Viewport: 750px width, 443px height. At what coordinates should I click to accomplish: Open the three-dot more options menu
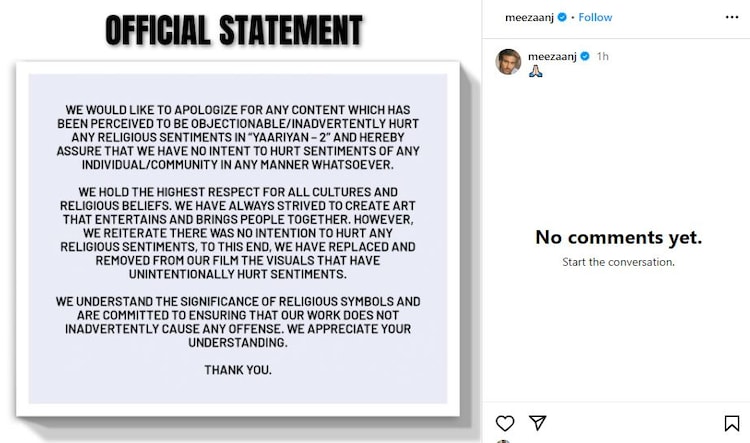732,17
